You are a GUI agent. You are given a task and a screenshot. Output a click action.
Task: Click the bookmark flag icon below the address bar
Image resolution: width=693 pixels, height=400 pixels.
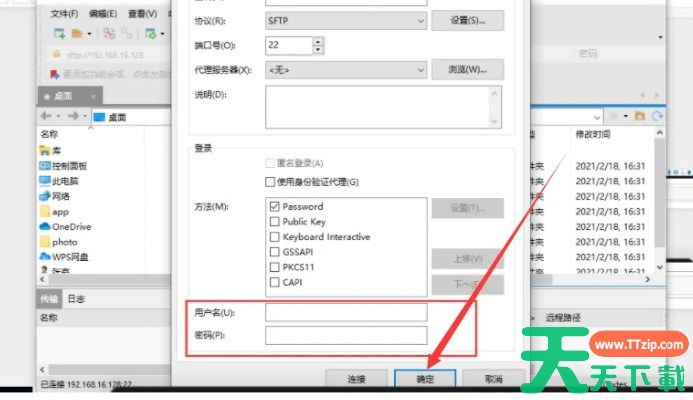54,74
